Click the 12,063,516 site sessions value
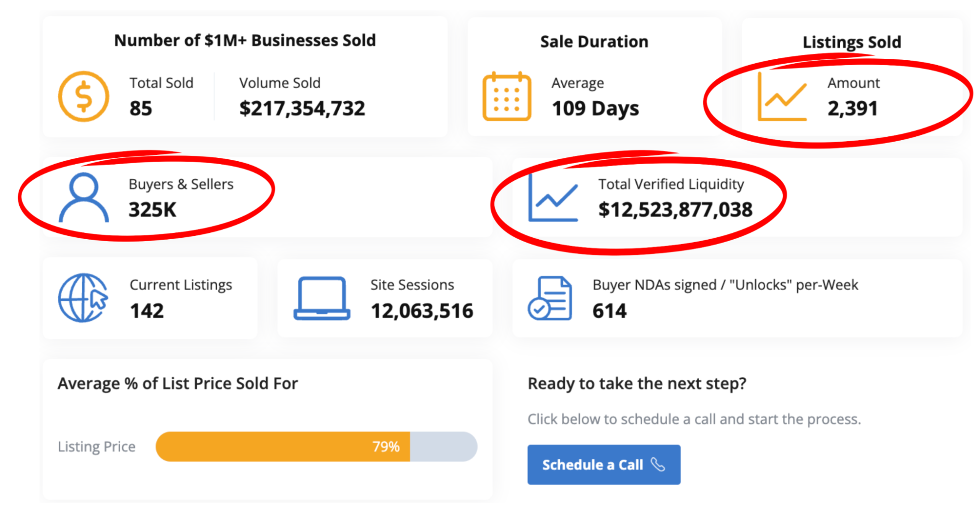The image size is (980, 519). tap(422, 311)
